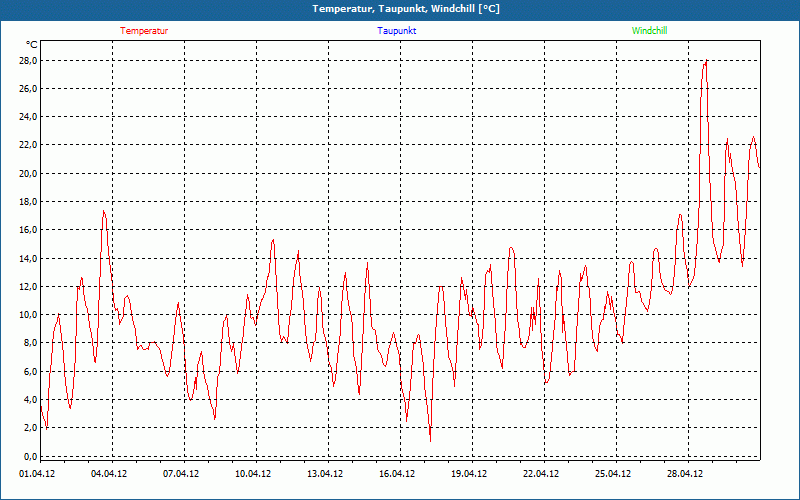800x500 pixels.
Task: Click the date label 01.04.12
Action: coord(37,474)
